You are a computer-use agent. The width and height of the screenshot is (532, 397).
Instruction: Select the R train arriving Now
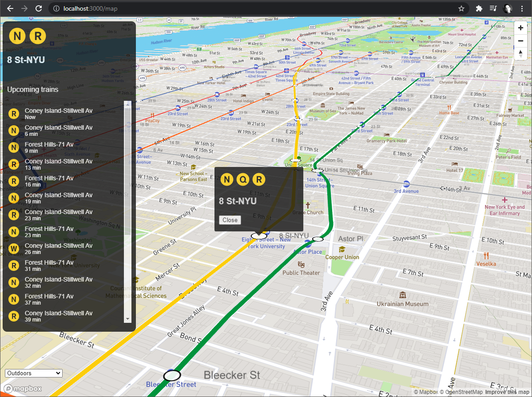(x=65, y=114)
